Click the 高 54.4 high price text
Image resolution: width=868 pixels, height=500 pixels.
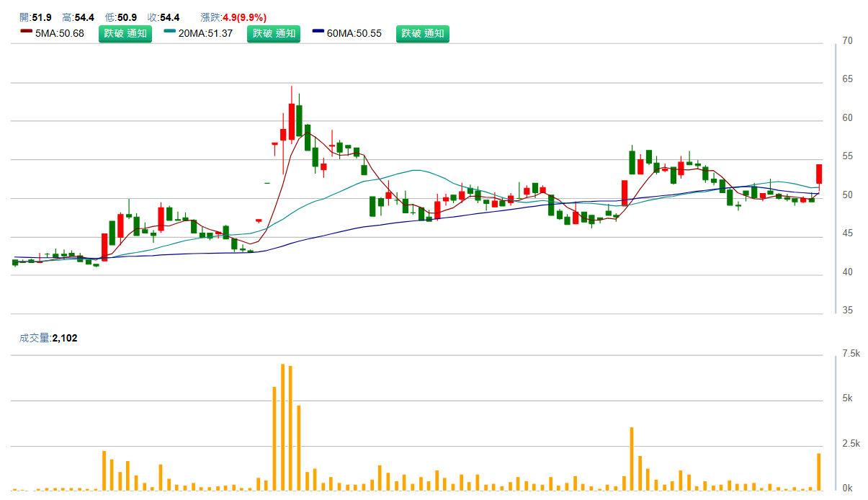79,17
